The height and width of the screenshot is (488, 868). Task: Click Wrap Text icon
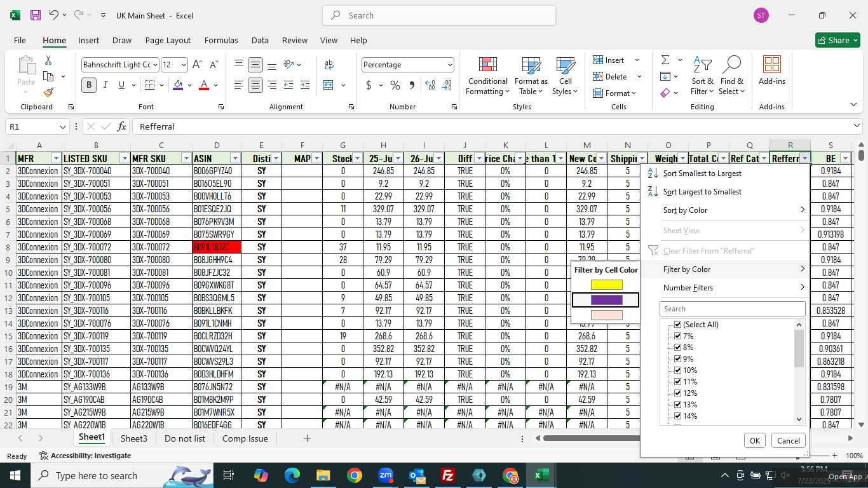click(x=329, y=65)
